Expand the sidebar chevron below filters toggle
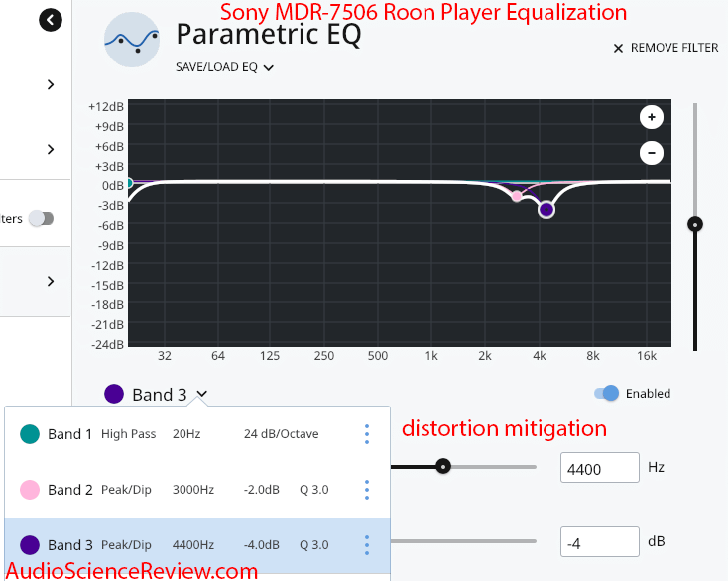The height and width of the screenshot is (581, 728). (x=51, y=281)
